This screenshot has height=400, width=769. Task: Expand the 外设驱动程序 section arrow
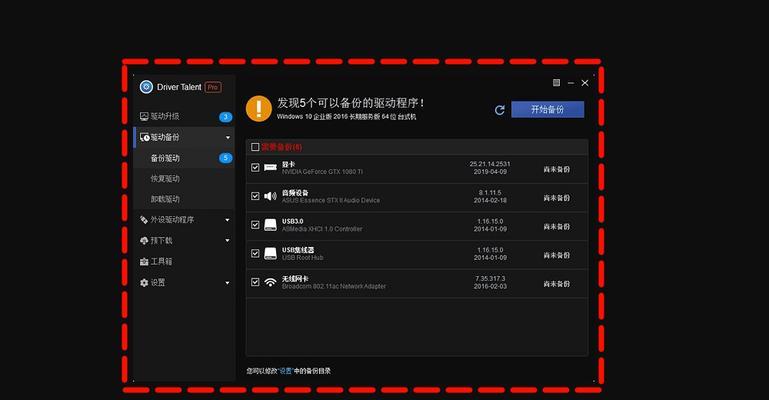click(x=228, y=220)
